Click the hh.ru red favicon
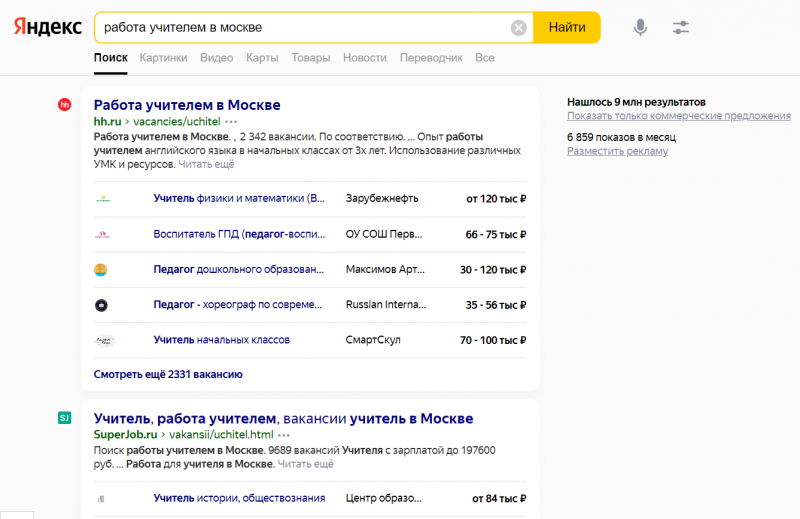 tap(65, 105)
